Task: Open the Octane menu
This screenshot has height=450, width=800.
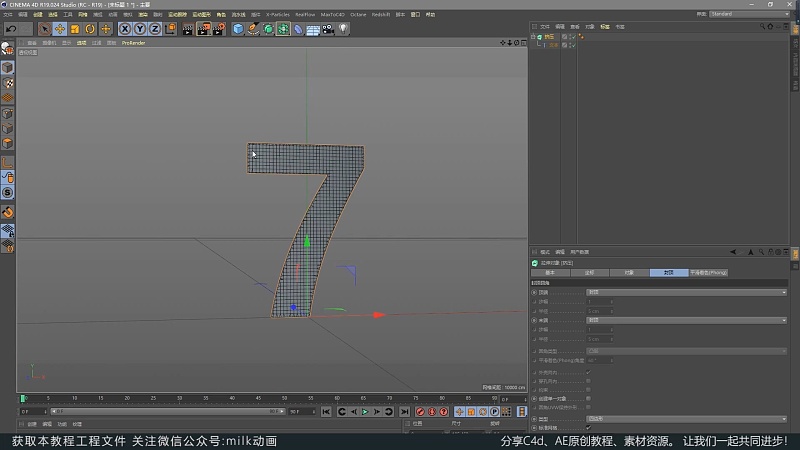Action: [358, 15]
